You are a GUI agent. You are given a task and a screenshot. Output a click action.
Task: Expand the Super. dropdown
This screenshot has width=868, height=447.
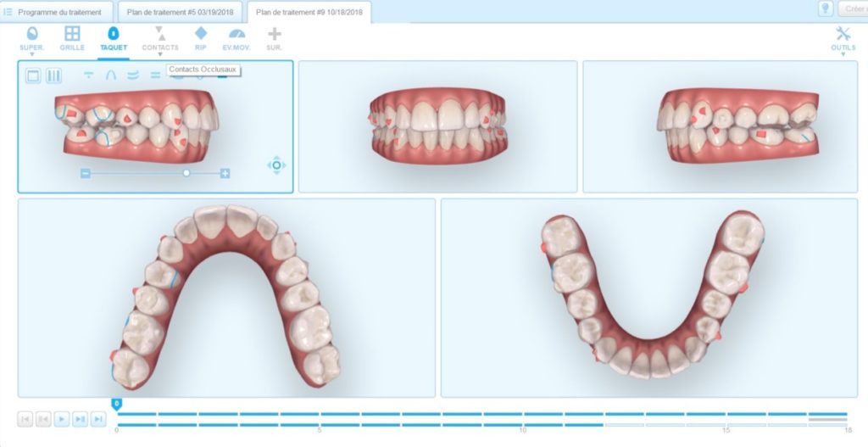click(31, 54)
